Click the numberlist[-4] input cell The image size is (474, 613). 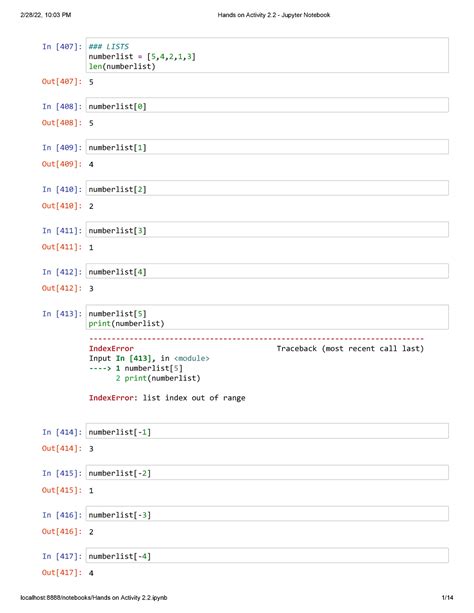click(267, 556)
